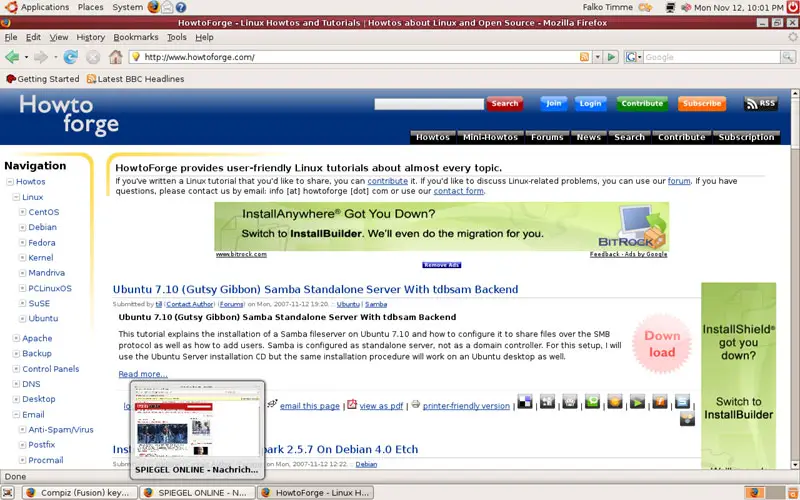Click the PDF icon before view as pdf
This screenshot has width=800, height=500.
352,404
